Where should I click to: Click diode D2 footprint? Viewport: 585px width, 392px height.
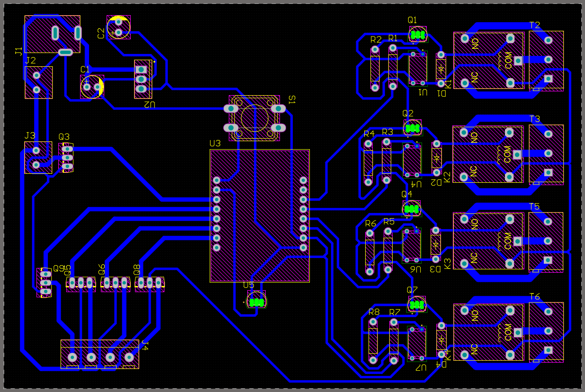(x=437, y=158)
